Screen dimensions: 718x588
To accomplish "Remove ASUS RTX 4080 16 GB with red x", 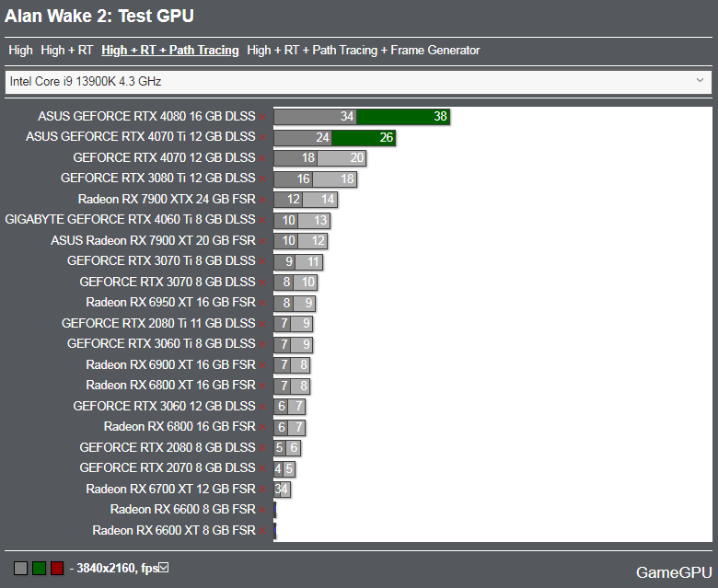I will [x=262, y=117].
